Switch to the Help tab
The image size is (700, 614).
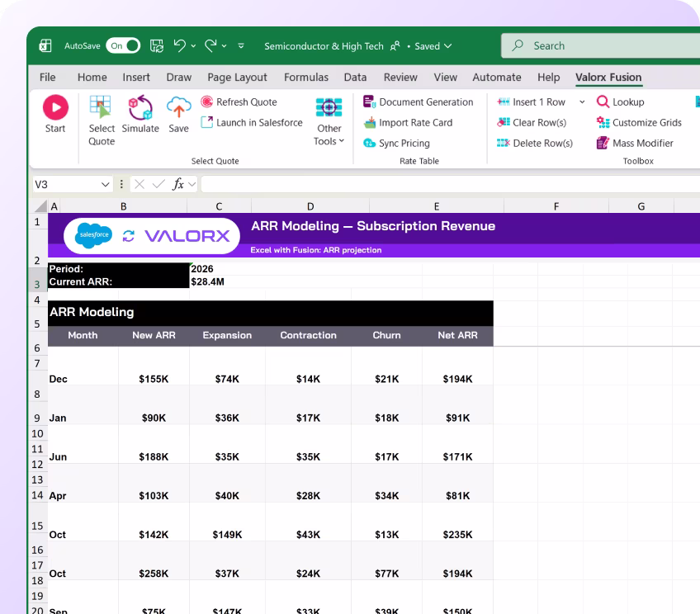pyautogui.click(x=548, y=78)
